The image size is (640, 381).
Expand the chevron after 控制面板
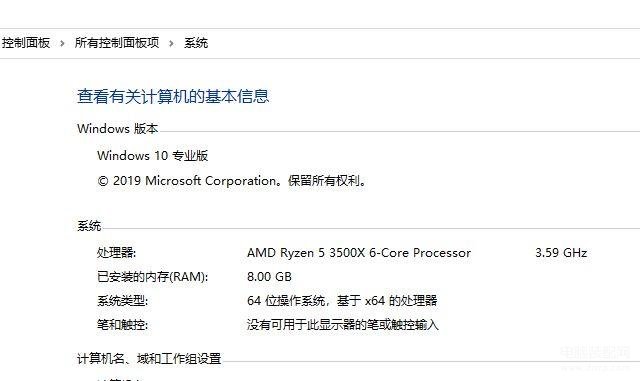[x=62, y=43]
